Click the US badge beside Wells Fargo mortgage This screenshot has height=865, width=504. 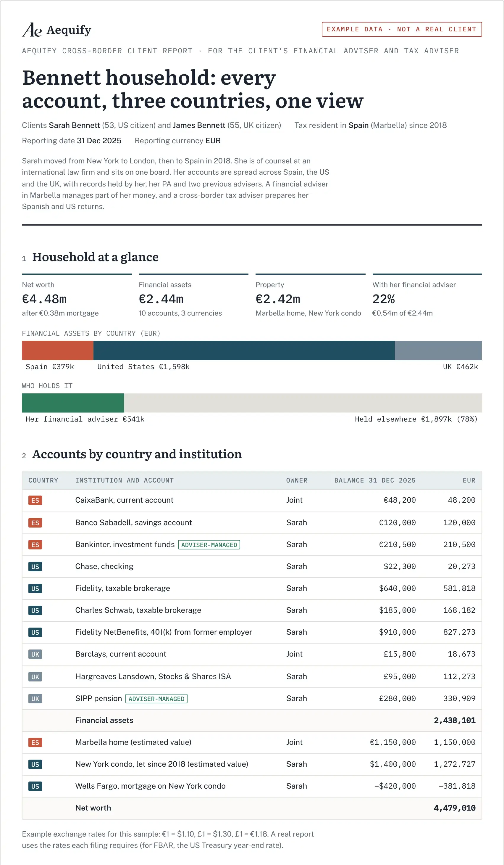click(35, 787)
